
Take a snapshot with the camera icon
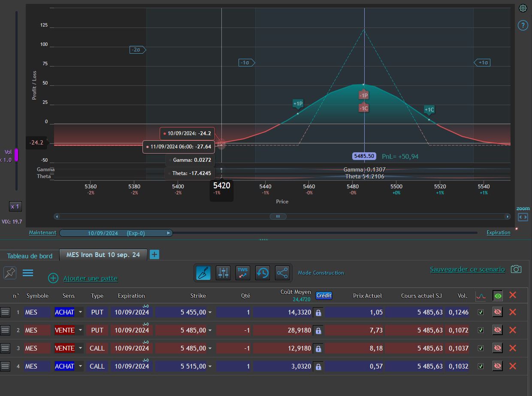(x=516, y=269)
